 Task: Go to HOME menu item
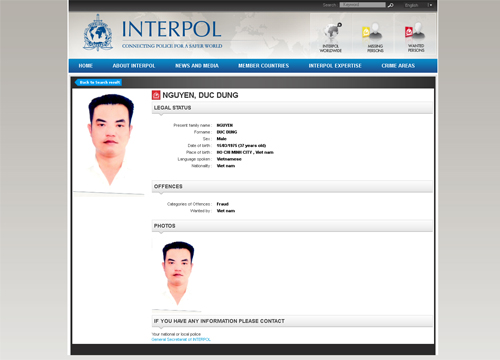(86, 66)
